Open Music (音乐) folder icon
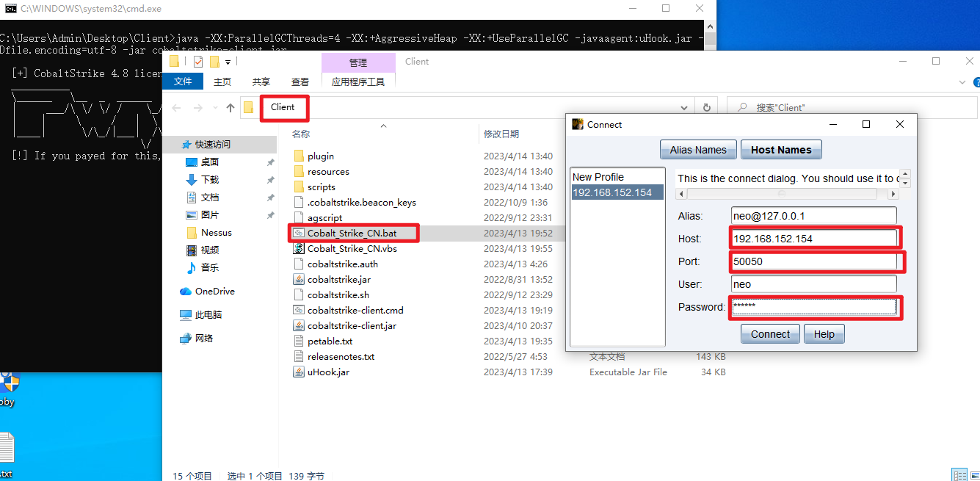The image size is (980, 481). 192,268
